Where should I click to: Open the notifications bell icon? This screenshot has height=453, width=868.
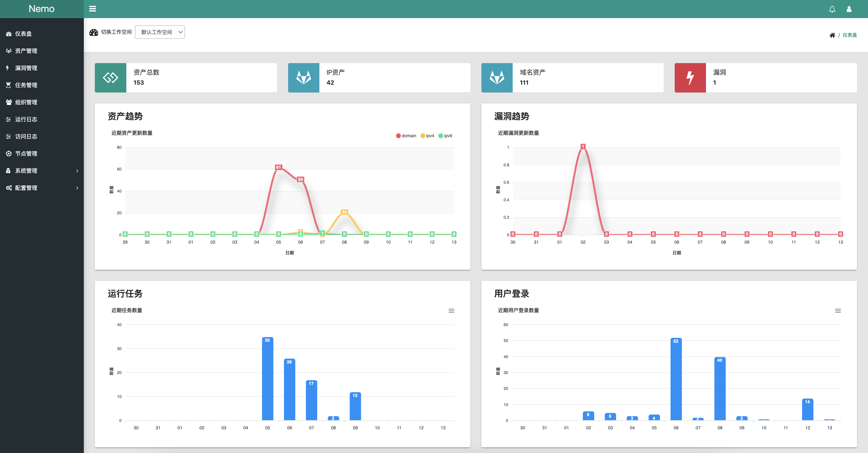[x=832, y=9]
